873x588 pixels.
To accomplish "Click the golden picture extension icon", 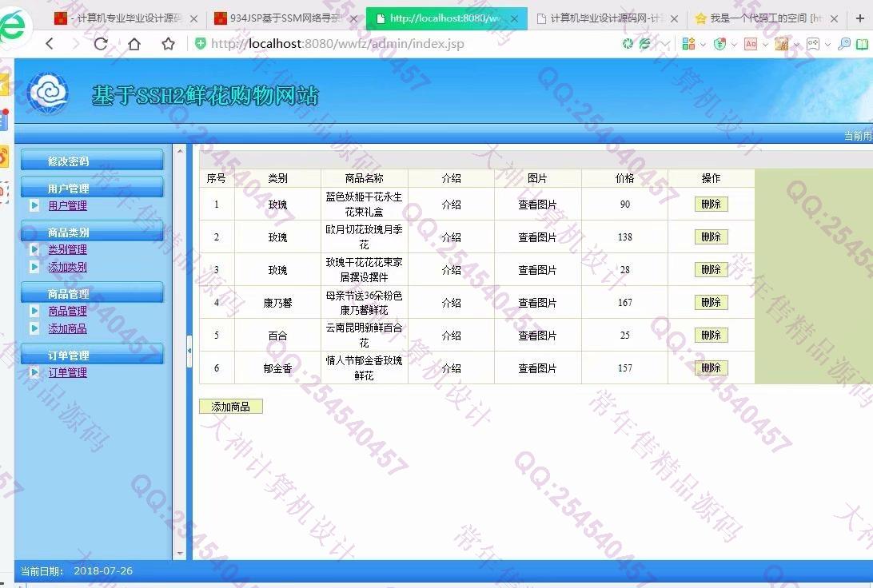I will click(x=782, y=43).
